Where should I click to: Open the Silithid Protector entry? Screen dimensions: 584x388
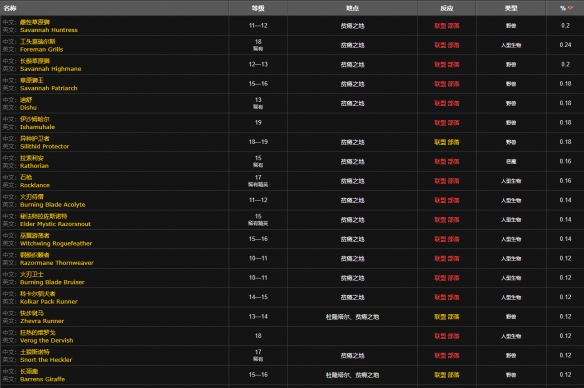coord(45,146)
